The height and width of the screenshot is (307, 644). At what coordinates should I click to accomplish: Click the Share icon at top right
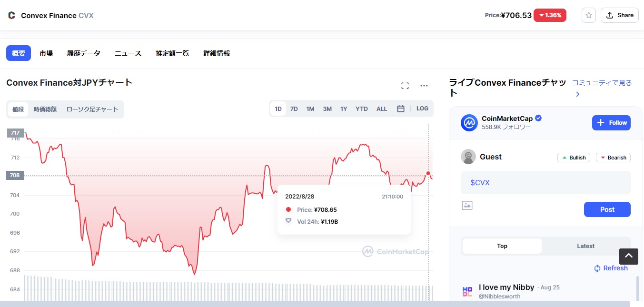pos(619,15)
